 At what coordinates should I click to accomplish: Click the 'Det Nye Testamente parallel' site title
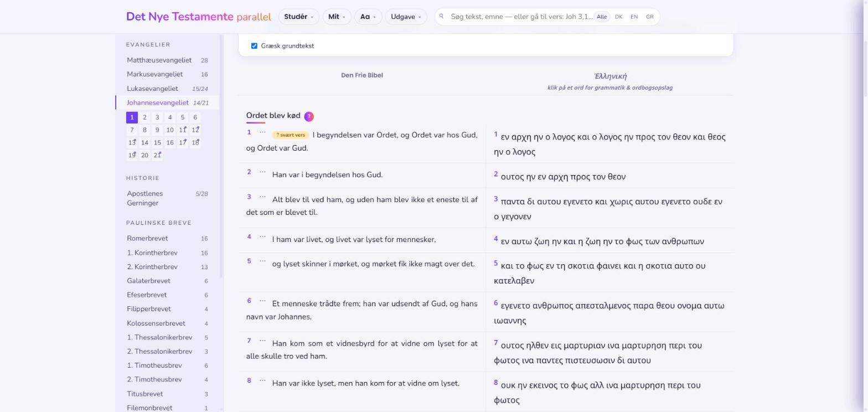tap(199, 17)
